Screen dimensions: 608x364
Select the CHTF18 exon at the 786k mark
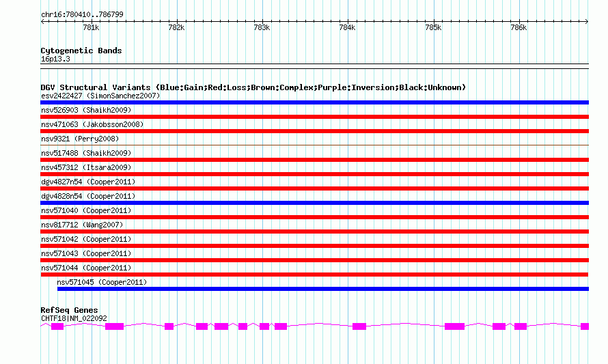(x=521, y=326)
